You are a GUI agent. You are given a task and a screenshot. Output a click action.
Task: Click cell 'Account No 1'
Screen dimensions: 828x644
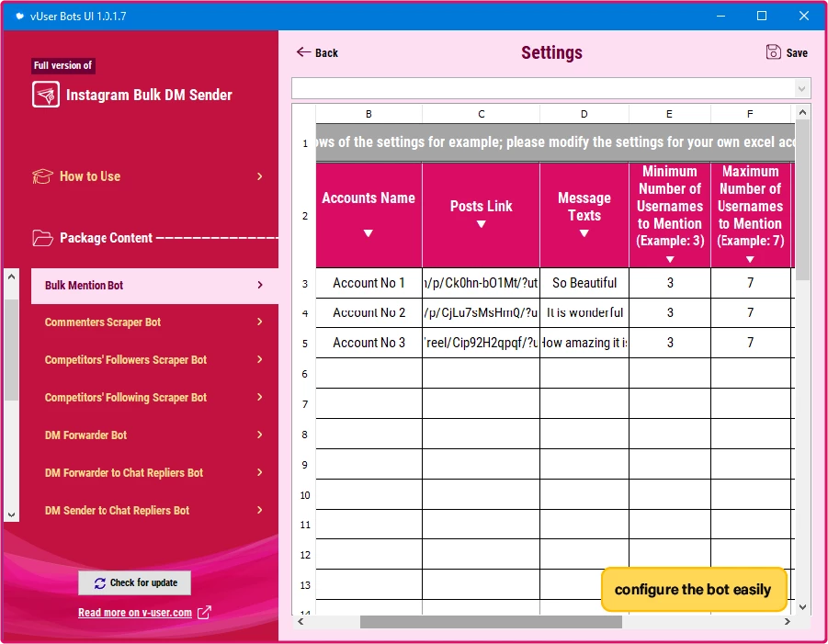coord(369,283)
